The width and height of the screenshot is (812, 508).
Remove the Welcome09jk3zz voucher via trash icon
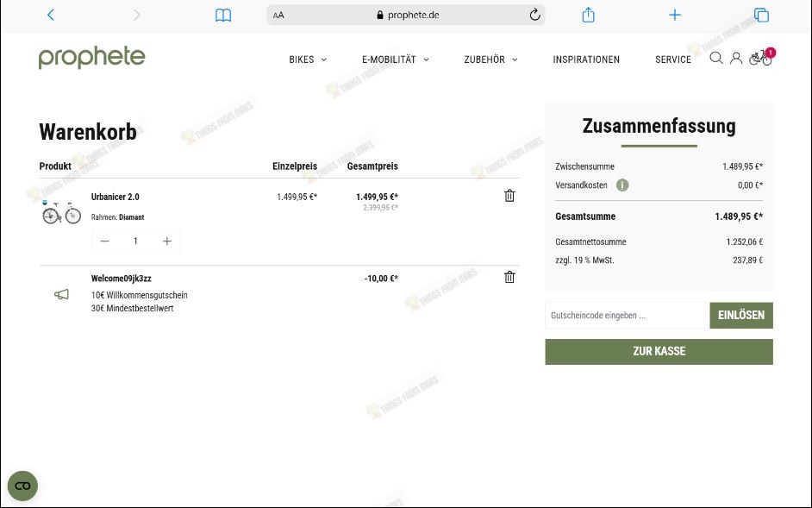[x=509, y=277]
